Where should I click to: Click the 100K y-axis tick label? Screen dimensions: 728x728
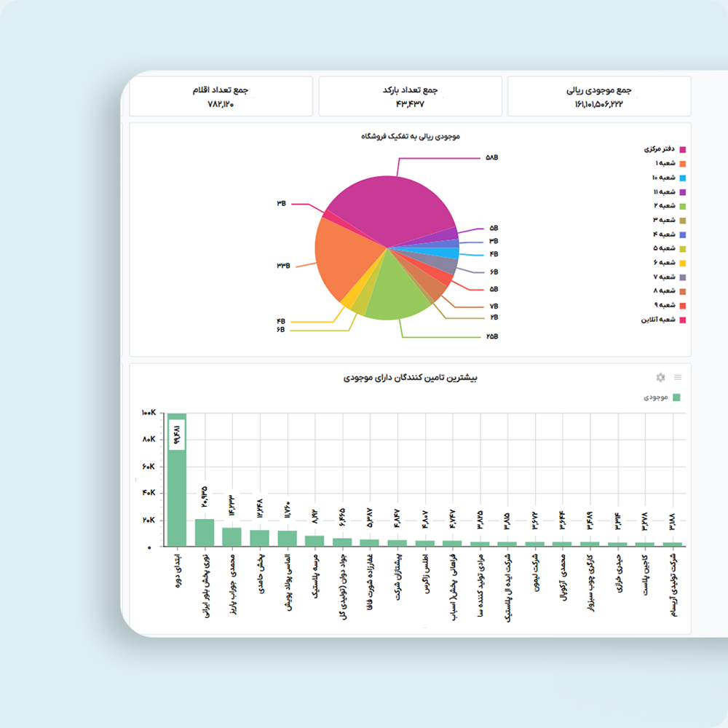coord(149,413)
